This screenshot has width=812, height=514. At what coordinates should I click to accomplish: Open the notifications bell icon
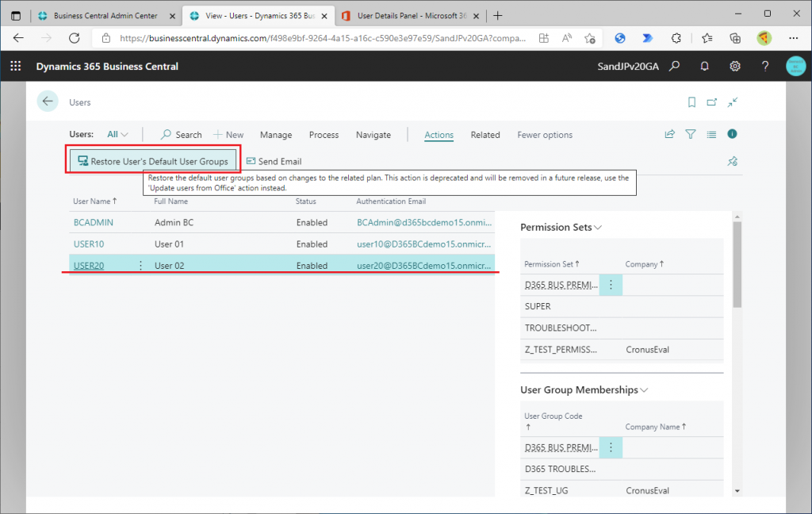pyautogui.click(x=704, y=67)
